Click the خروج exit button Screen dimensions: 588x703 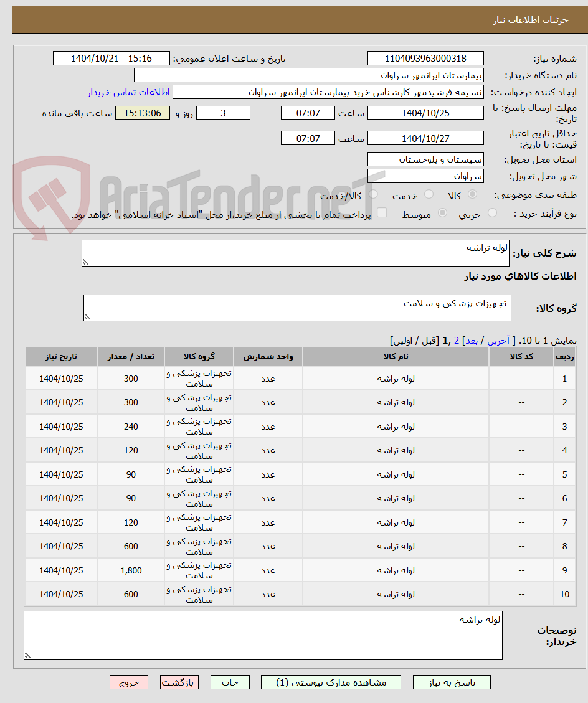(x=129, y=682)
